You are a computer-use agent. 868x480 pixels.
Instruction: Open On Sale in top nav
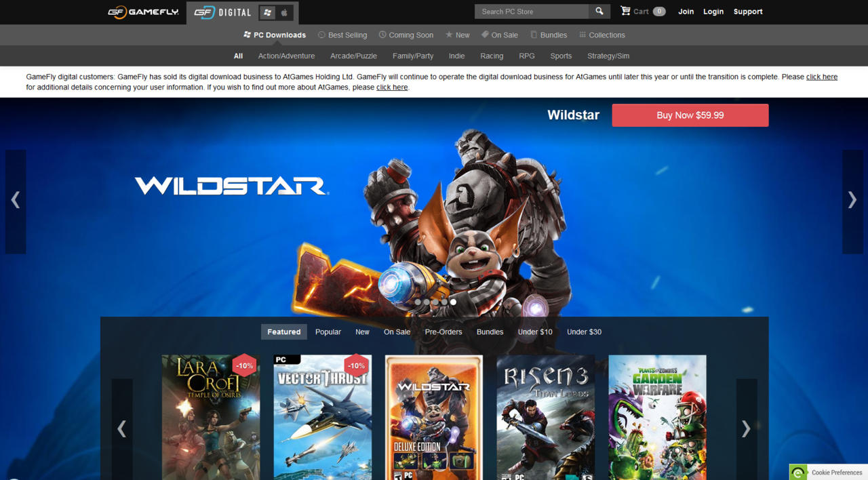[500, 35]
